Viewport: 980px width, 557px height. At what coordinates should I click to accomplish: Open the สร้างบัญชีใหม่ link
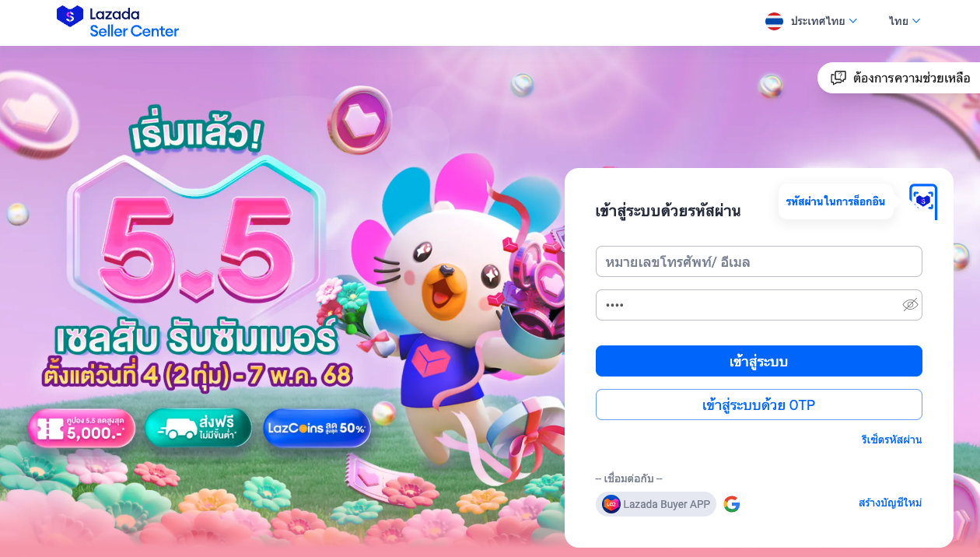[x=891, y=503]
